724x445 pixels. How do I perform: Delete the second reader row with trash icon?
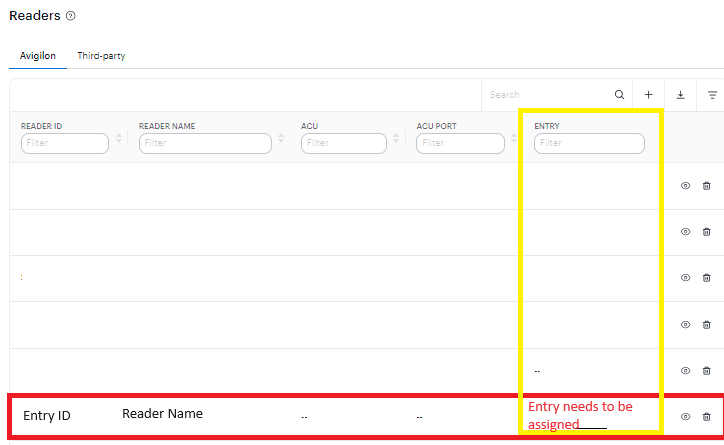pyautogui.click(x=706, y=232)
